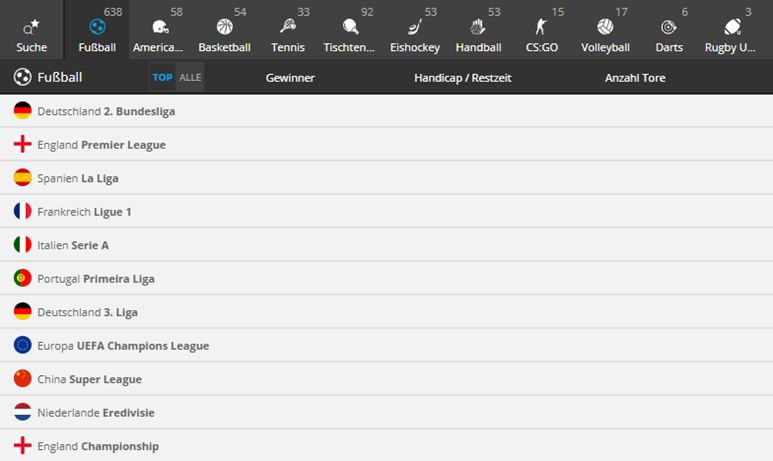Click the Gewinner column header
The image size is (773, 461).
pos(290,78)
